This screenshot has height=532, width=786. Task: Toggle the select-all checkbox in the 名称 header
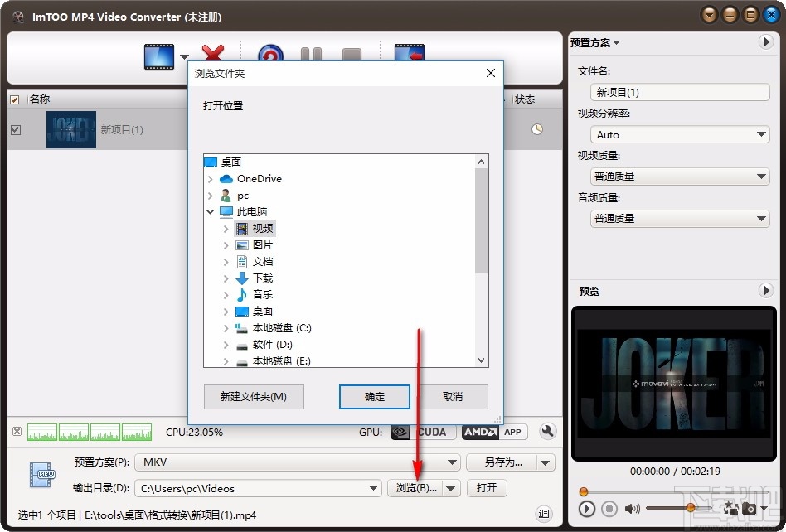click(x=14, y=99)
